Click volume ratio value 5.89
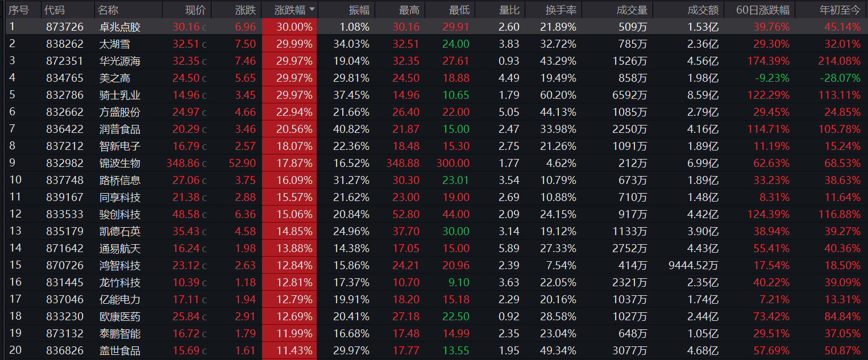Viewport: 868px width, 360px height. point(509,248)
